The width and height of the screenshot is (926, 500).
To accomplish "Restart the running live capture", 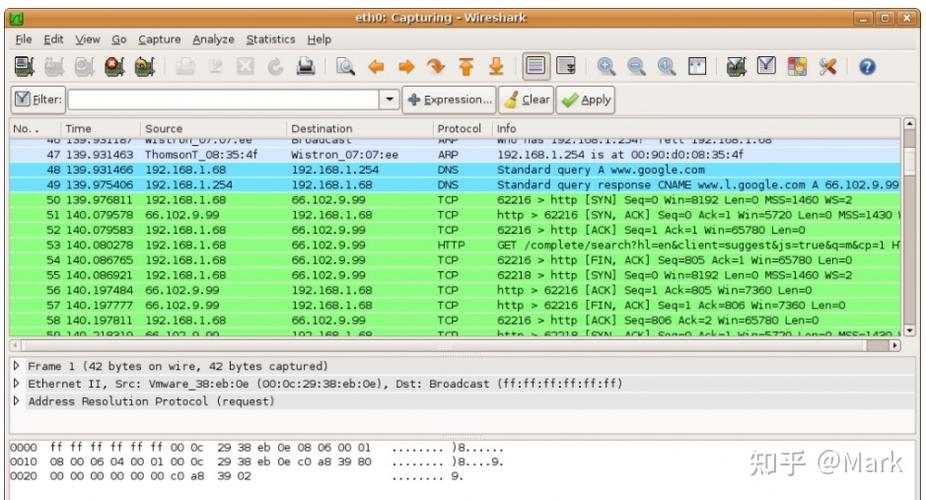I will [145, 66].
